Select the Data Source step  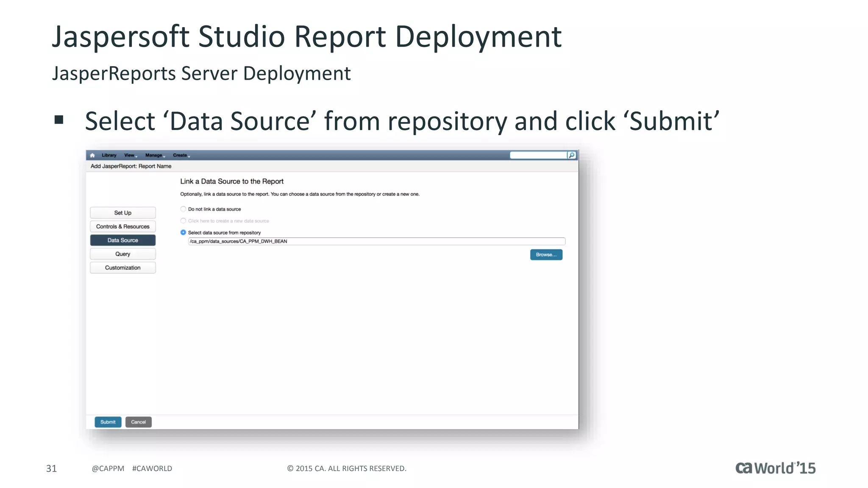tap(123, 240)
